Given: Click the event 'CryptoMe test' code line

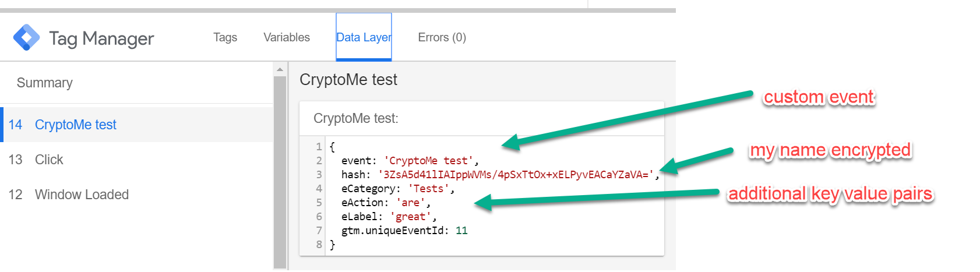Looking at the screenshot, I should (x=410, y=161).
